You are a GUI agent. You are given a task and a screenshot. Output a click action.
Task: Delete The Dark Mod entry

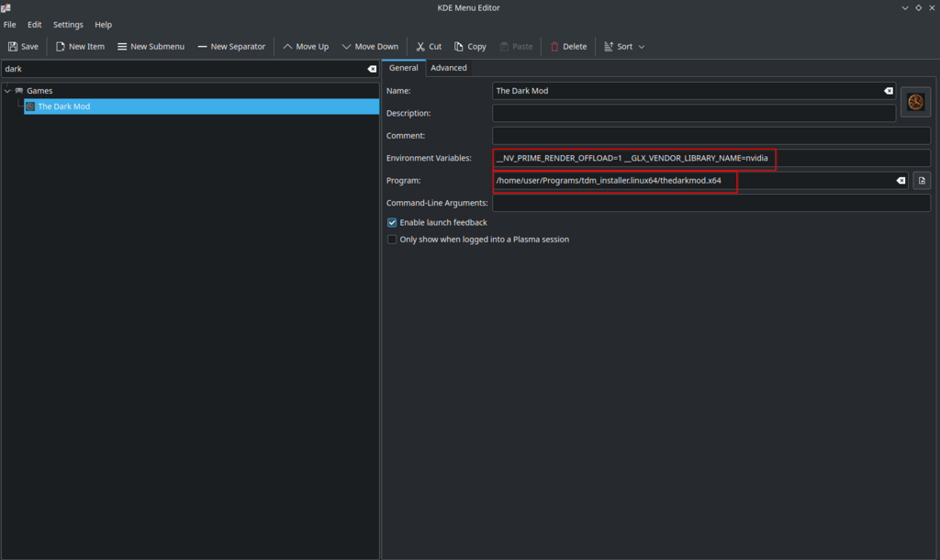(568, 46)
